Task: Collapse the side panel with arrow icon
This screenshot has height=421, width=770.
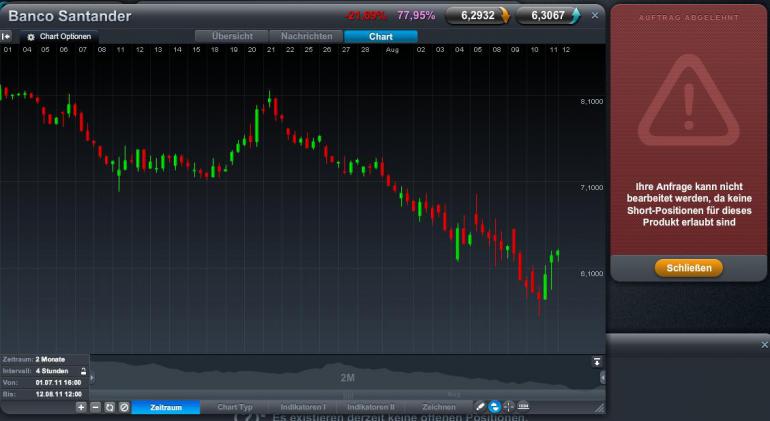Action: pyautogui.click(x=6, y=36)
